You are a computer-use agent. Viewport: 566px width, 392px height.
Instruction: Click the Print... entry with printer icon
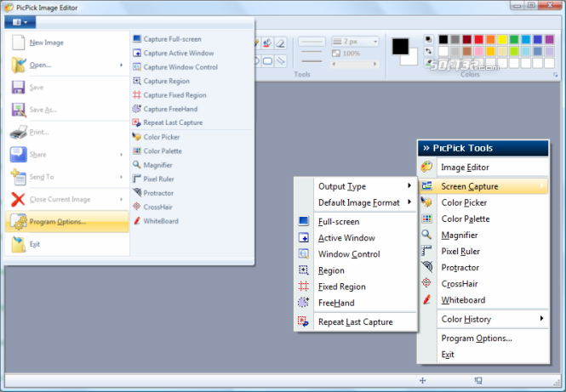point(67,132)
